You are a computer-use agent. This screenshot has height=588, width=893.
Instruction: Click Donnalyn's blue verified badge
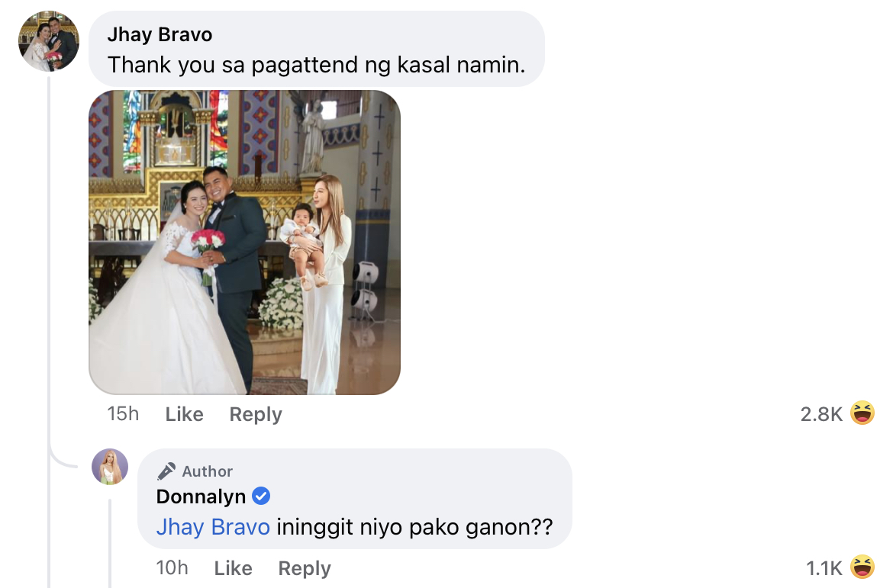261,496
